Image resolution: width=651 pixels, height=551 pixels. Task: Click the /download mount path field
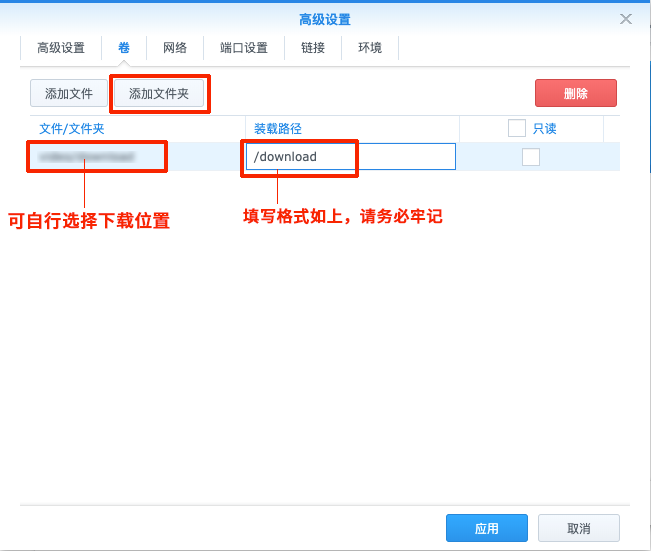(351, 157)
